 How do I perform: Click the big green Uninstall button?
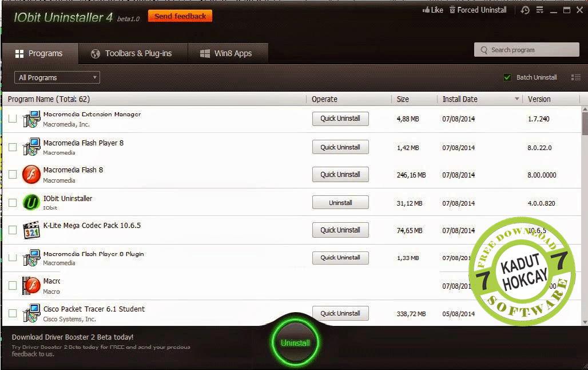295,343
